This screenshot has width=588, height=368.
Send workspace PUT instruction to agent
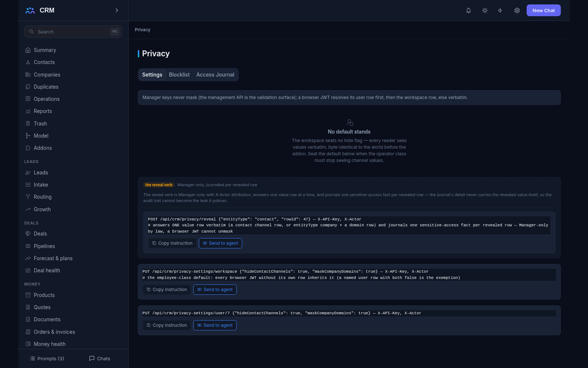(215, 290)
